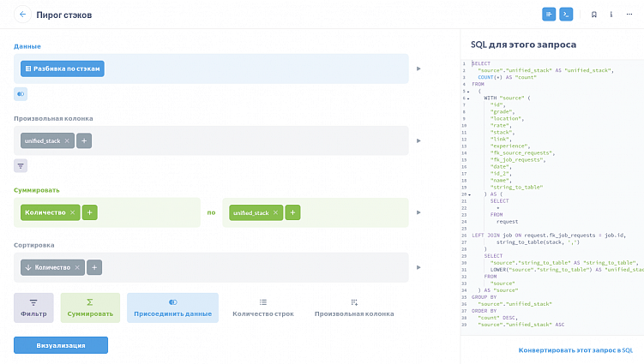Click the join data icon under Данные
Viewport: 644px width, 364px height.
pyautogui.click(x=21, y=93)
